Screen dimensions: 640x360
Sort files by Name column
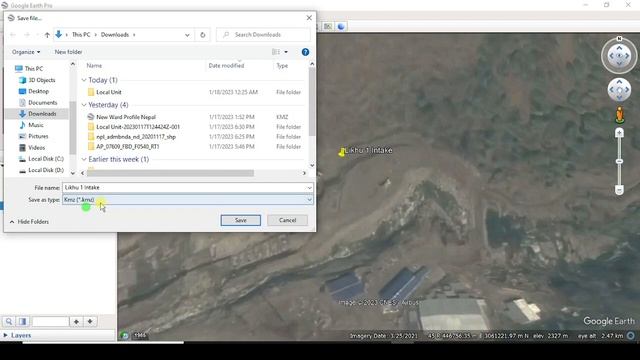tap(94, 65)
